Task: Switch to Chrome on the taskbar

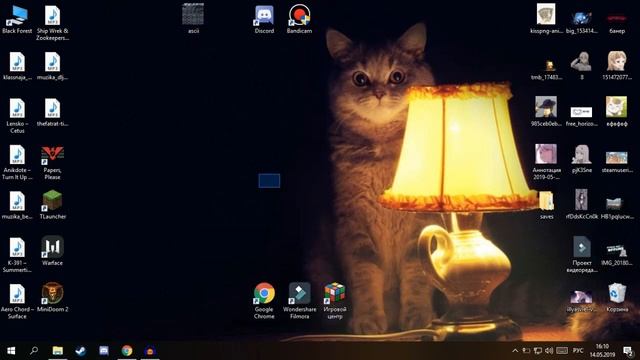Action: coord(127,351)
